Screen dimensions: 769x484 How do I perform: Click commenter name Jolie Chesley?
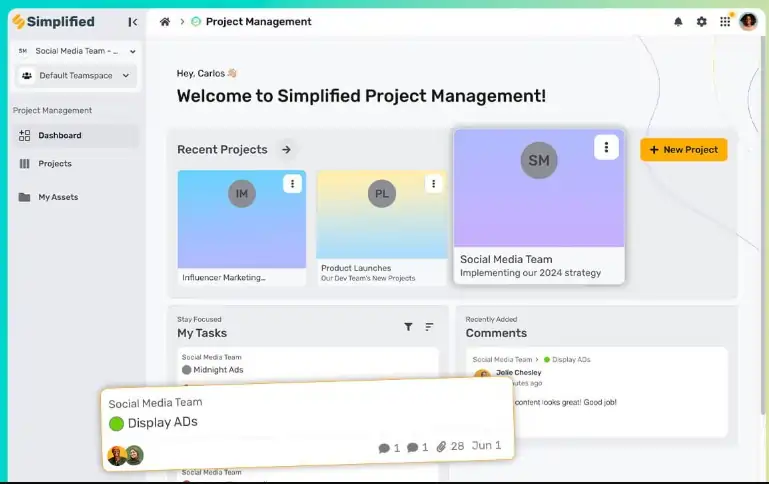[518, 373]
